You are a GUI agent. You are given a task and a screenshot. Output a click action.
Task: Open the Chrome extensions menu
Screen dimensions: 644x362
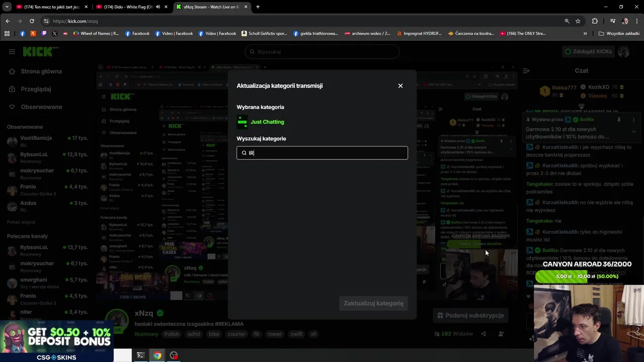(x=595, y=21)
